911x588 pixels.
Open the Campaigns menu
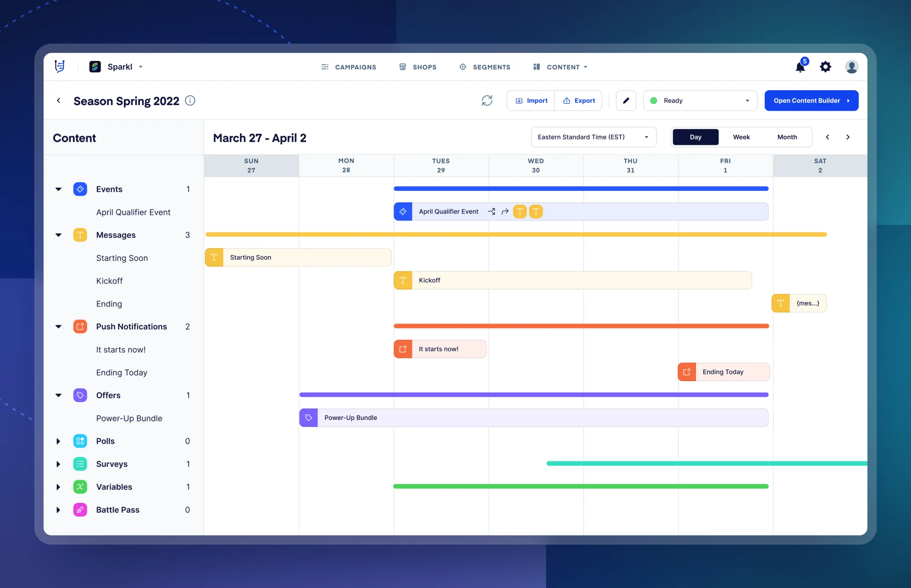(x=349, y=67)
